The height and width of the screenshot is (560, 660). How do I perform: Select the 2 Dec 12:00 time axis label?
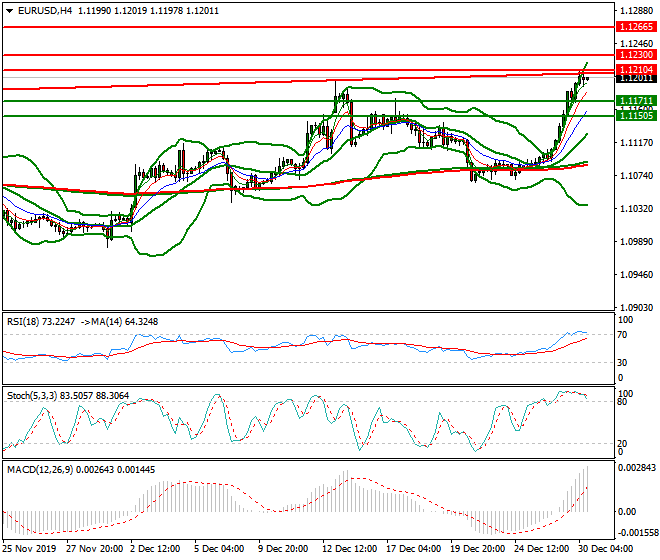point(155,549)
